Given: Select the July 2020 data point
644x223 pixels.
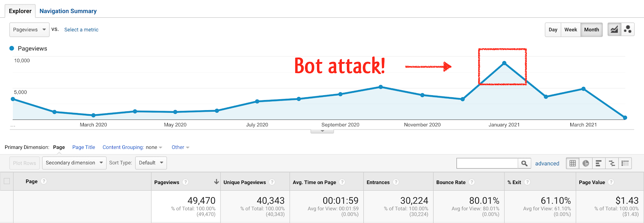Looking at the screenshot, I should coord(257,102).
